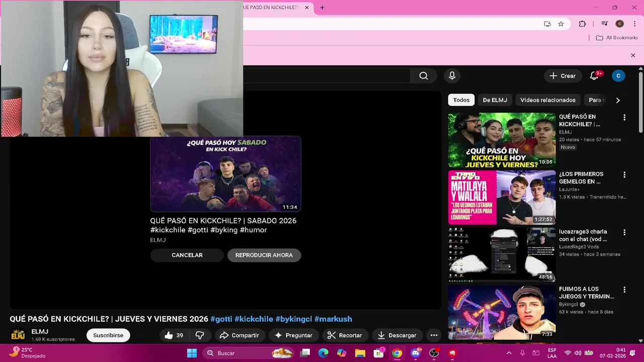
Task: Click the upcoming SABADO video thumbnail
Action: (225, 174)
